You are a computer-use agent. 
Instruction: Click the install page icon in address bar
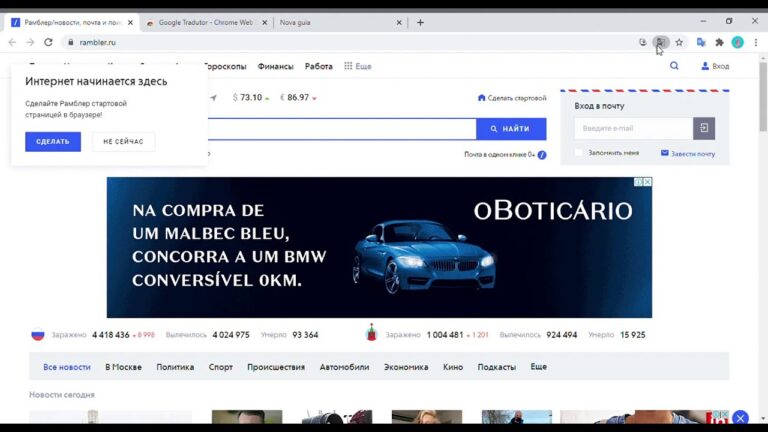(x=643, y=43)
